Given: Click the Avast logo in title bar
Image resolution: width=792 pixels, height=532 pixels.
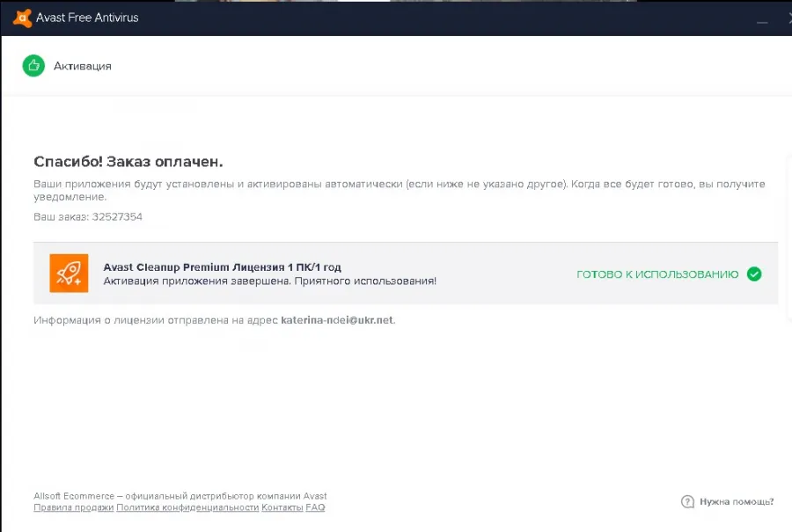Looking at the screenshot, I should [22, 18].
